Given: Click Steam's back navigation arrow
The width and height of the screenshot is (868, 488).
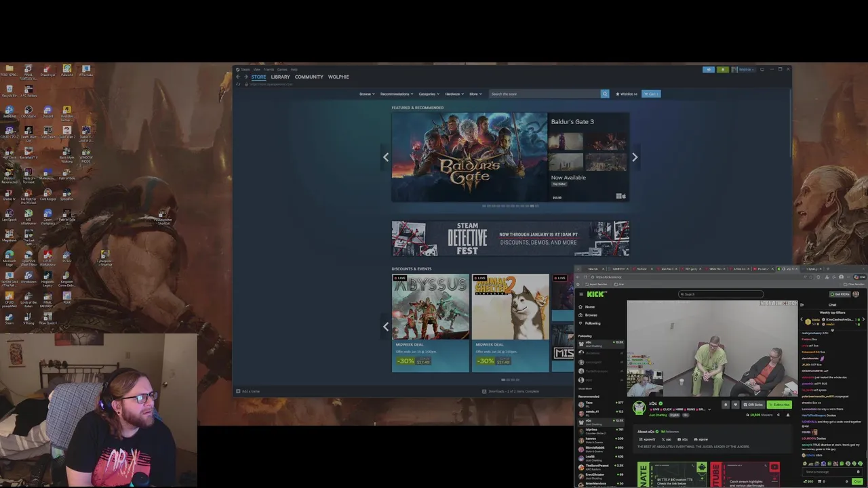Looking at the screenshot, I should [238, 77].
